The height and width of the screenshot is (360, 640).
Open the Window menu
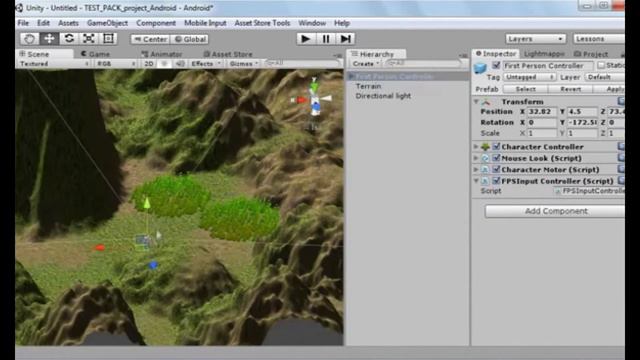pos(312,23)
